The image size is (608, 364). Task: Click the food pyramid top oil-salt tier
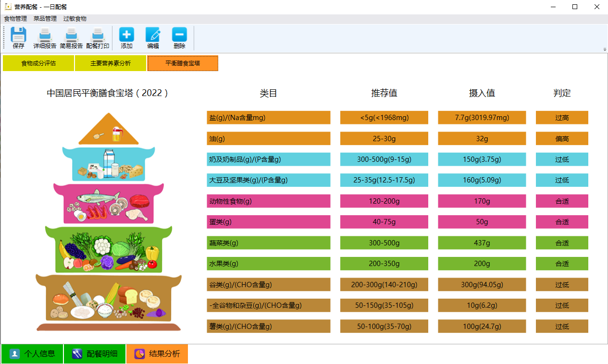pos(109,131)
